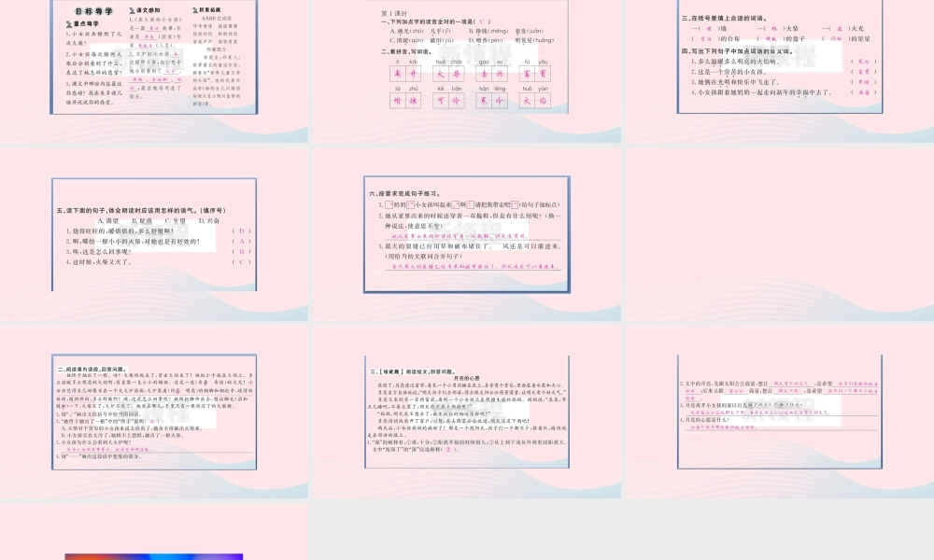Click sentence '4. 这时候,火柴又灭了。'
The width and height of the screenshot is (934, 560).
(98, 262)
